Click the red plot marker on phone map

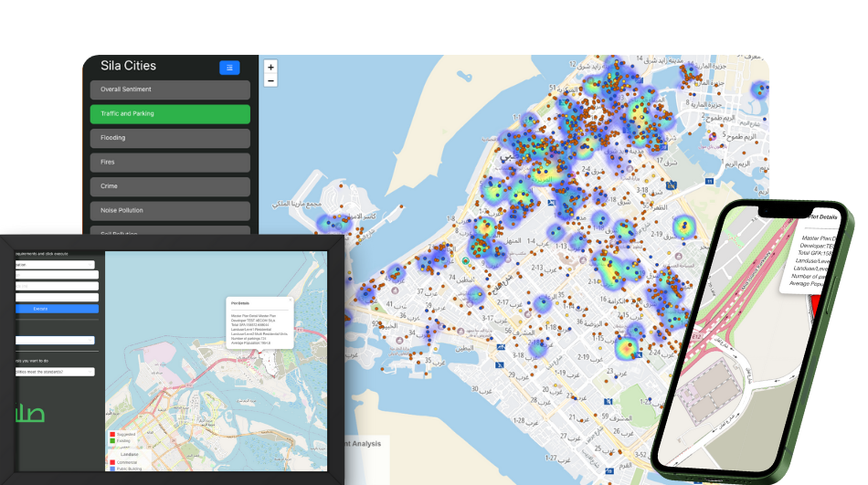tap(815, 306)
